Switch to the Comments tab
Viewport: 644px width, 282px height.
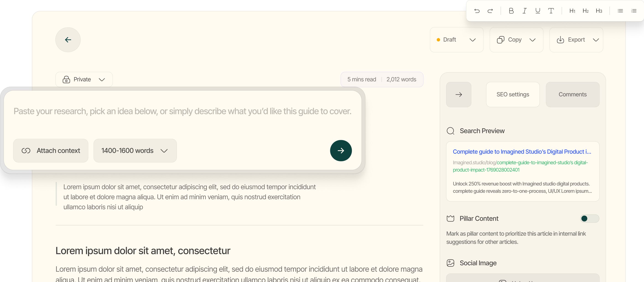pos(573,94)
